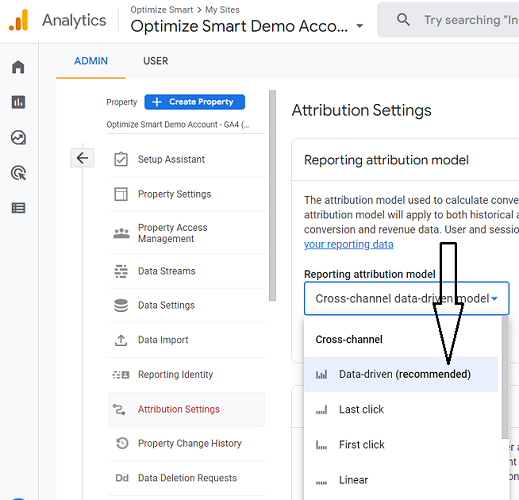Click the Last click model icon

pyautogui.click(x=322, y=410)
